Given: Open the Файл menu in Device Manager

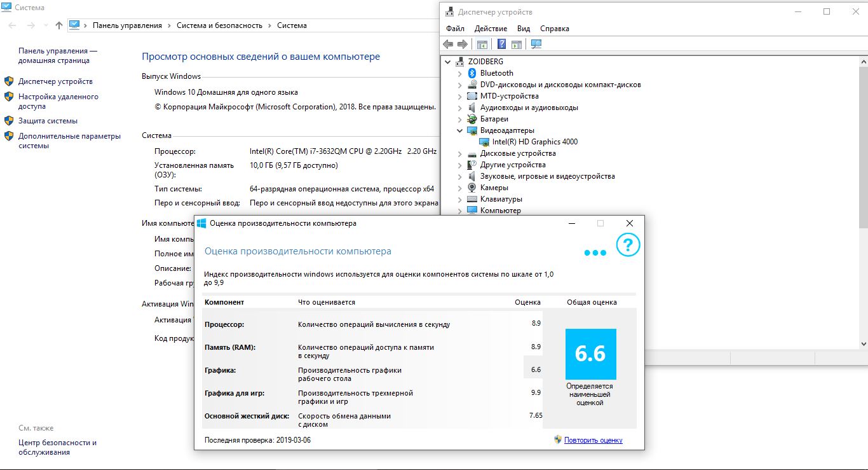Looking at the screenshot, I should (x=455, y=29).
